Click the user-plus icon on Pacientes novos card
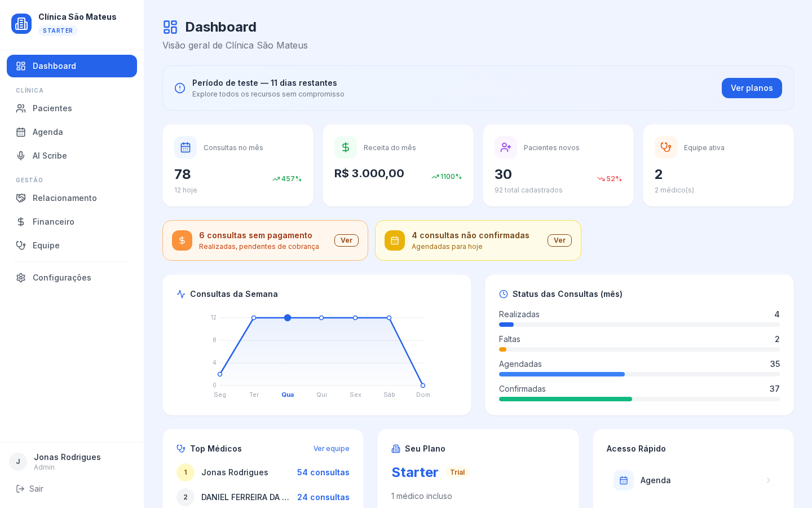 [x=506, y=147]
